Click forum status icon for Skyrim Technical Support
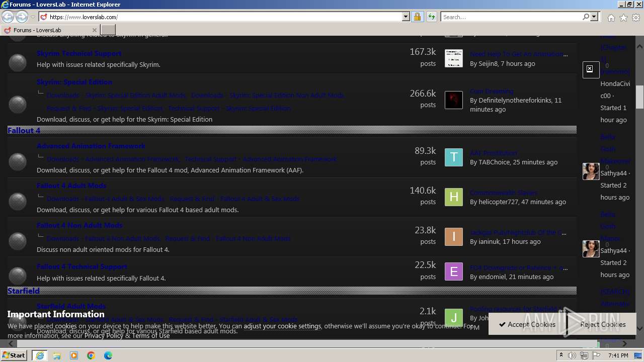The width and height of the screenshot is (644, 362). (18, 62)
